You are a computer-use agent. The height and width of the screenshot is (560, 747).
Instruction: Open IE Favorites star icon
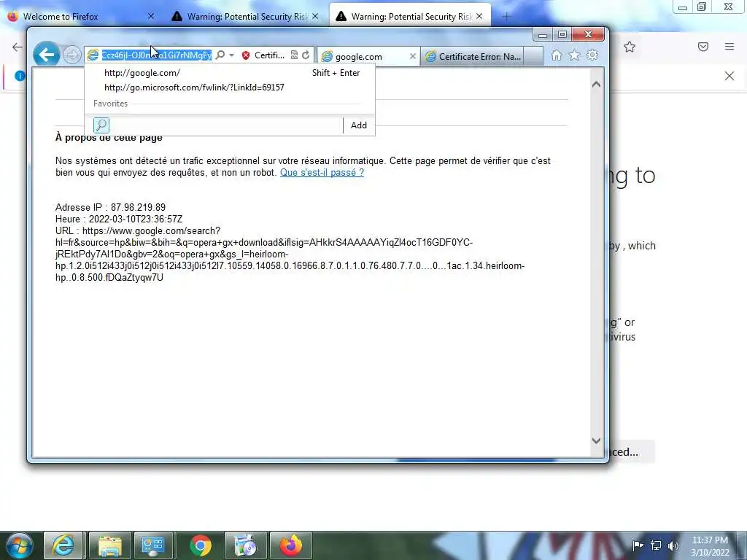575,55
